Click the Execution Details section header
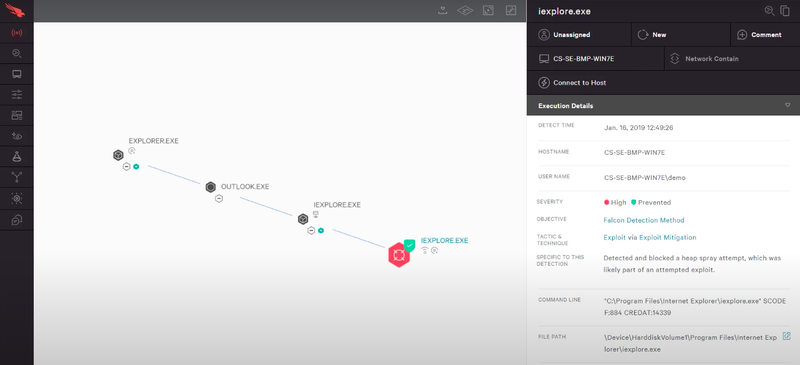800x365 pixels. (663, 106)
